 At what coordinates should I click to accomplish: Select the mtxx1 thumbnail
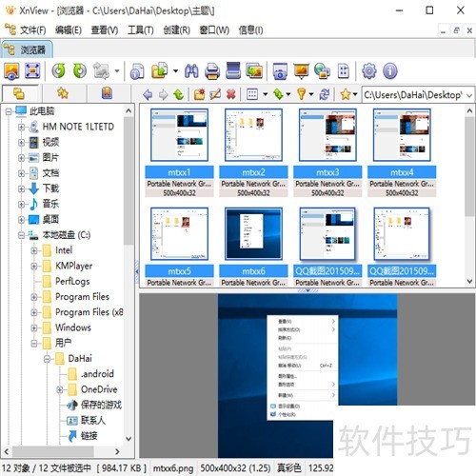[x=179, y=135]
